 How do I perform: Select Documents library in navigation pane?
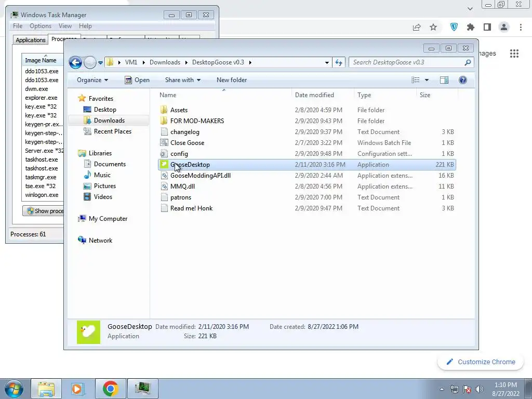point(110,164)
